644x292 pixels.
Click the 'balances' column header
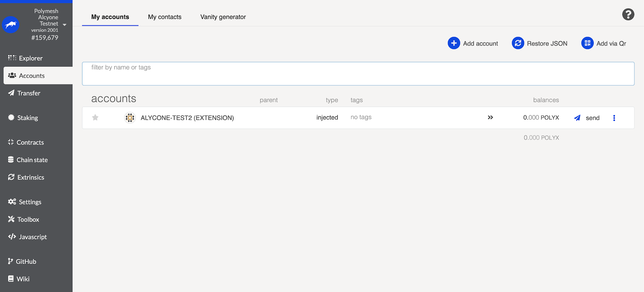pos(546,100)
